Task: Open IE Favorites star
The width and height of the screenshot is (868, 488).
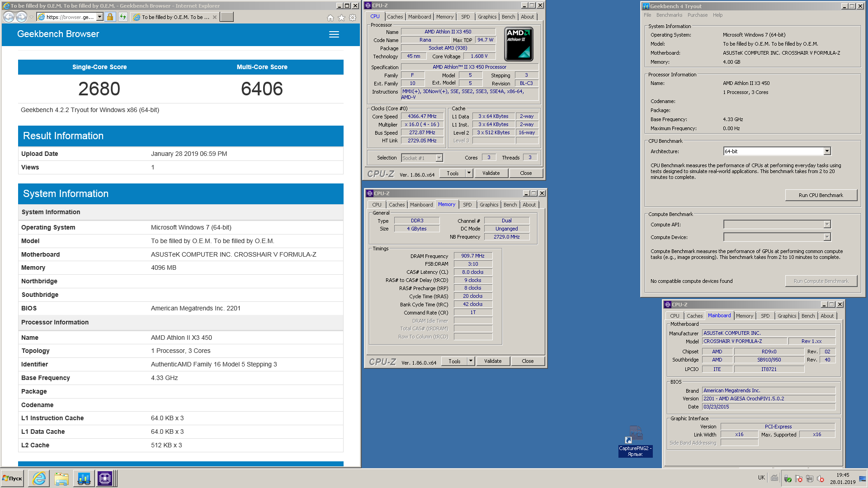Action: coord(341,18)
